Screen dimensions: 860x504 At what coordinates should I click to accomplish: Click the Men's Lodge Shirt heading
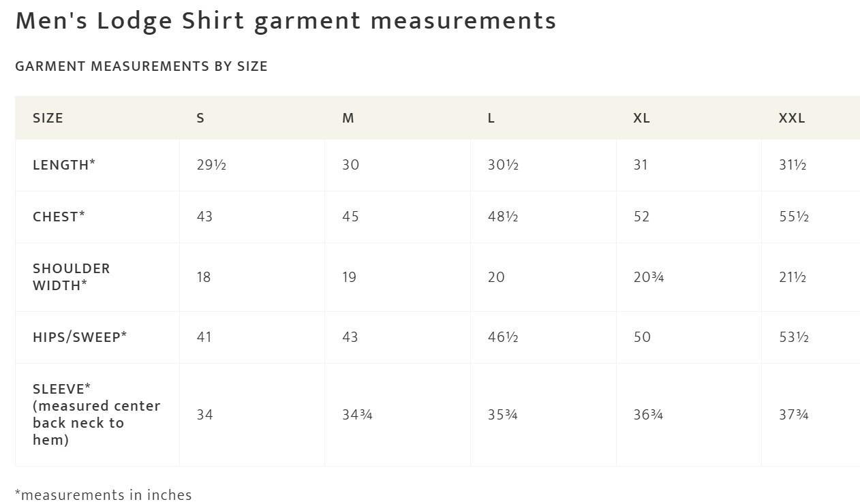pos(286,21)
